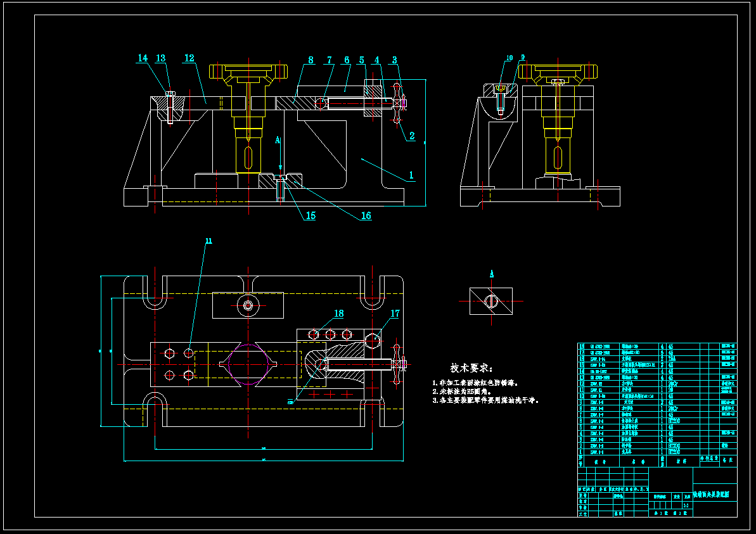The image size is (756, 534).
Task: Click section arrow label A in front view
Action: pos(278,140)
